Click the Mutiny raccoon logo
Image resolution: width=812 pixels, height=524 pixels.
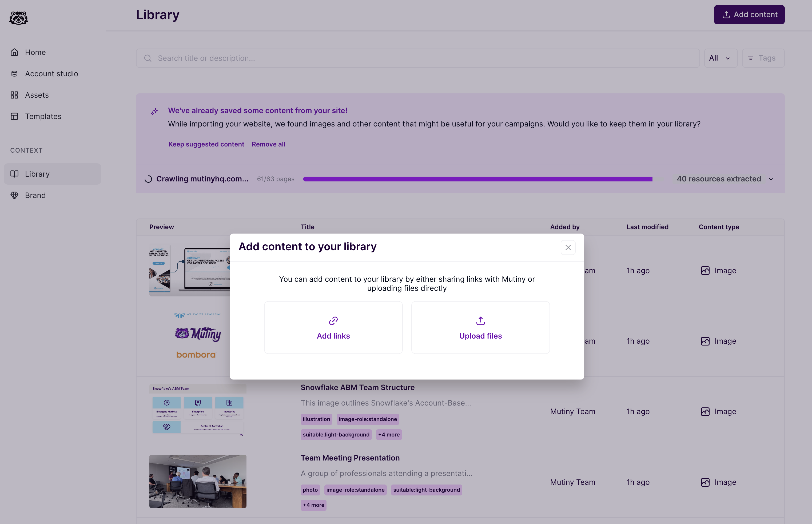click(18, 18)
